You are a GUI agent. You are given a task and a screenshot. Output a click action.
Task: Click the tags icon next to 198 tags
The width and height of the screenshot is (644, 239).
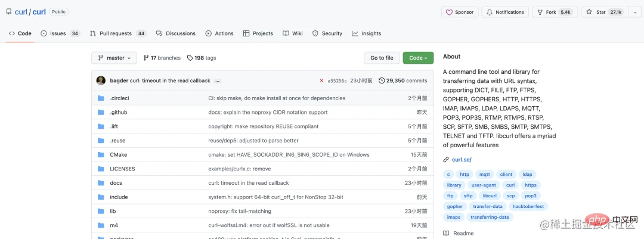(190, 58)
